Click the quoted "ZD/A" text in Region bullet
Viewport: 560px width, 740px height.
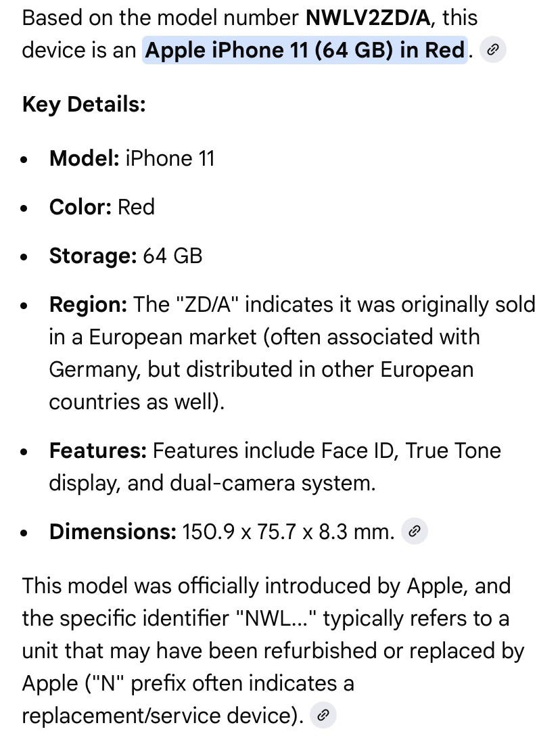click(208, 305)
